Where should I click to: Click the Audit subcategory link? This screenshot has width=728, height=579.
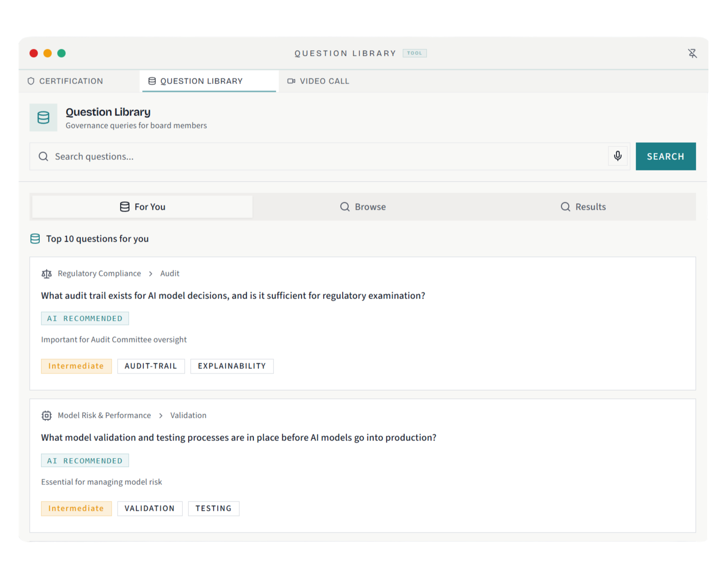(x=170, y=274)
